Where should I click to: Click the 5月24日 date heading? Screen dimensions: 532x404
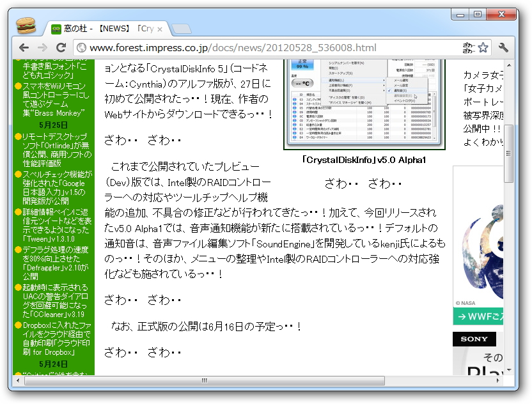(53, 364)
